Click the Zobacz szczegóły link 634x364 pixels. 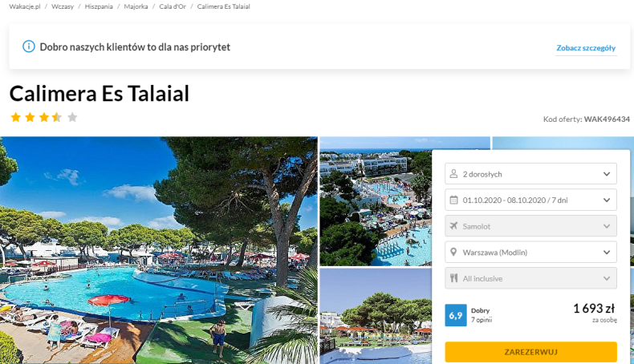[586, 48]
